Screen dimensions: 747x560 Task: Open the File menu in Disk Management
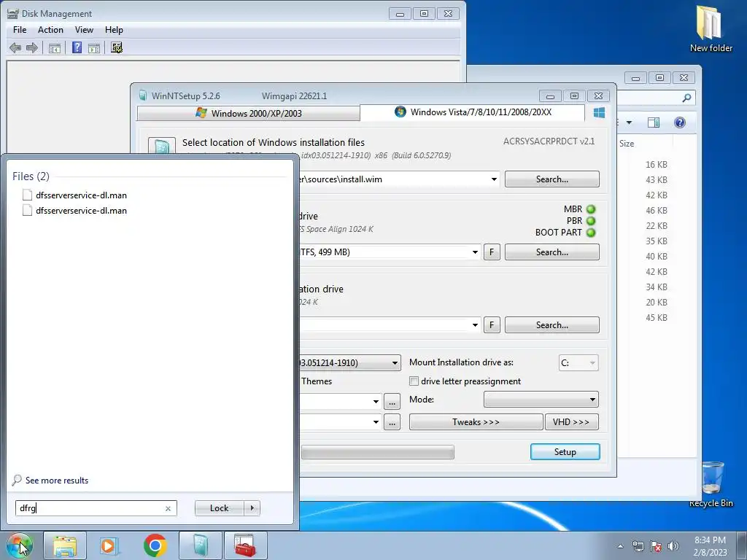(x=20, y=29)
